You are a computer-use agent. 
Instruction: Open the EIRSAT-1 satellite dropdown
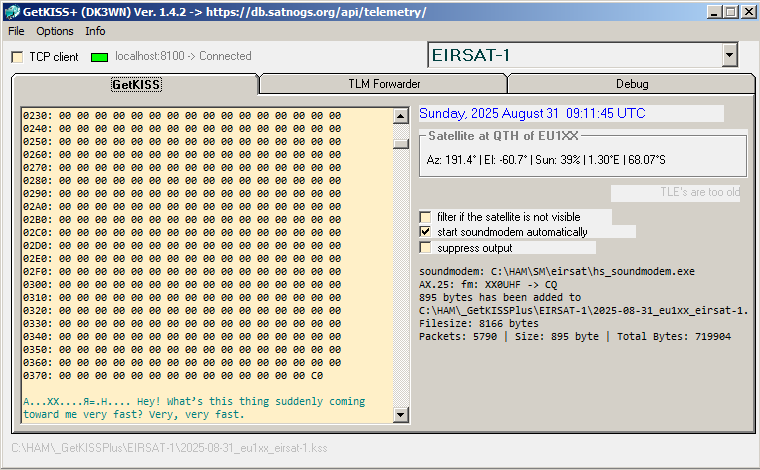pyautogui.click(x=729, y=56)
